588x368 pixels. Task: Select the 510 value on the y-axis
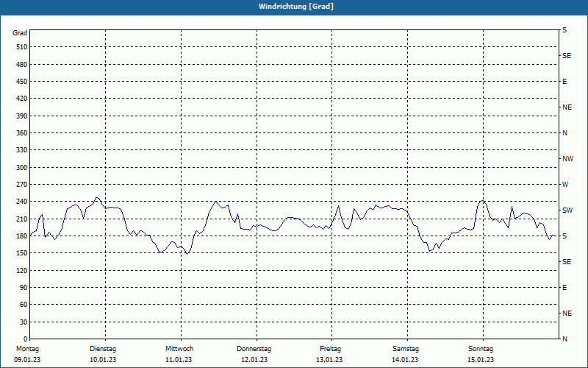pyautogui.click(x=21, y=47)
